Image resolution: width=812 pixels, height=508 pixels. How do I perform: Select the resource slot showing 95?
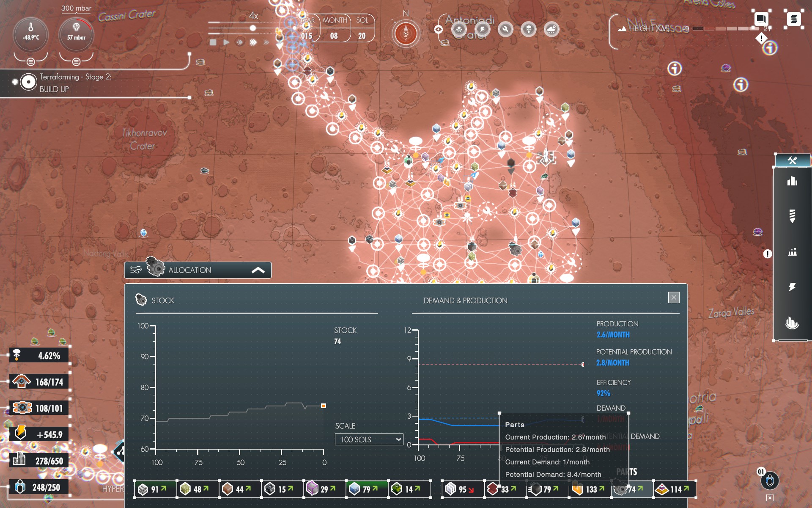(x=462, y=489)
